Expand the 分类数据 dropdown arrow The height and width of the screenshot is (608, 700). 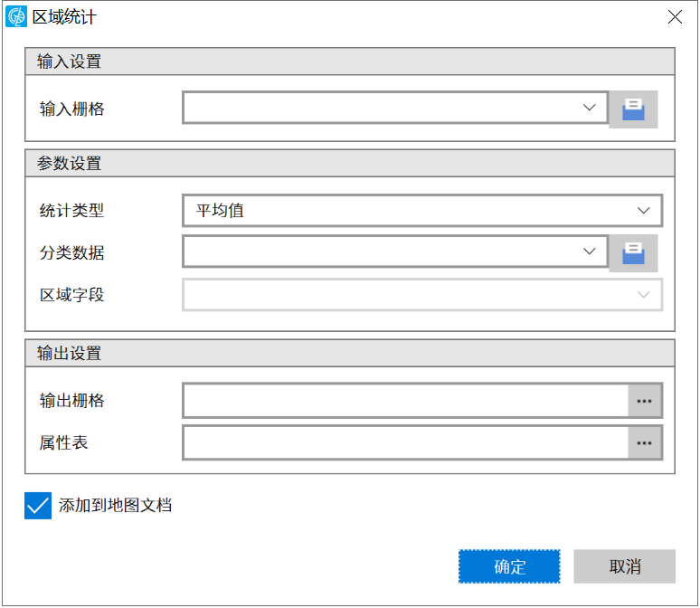pos(590,252)
